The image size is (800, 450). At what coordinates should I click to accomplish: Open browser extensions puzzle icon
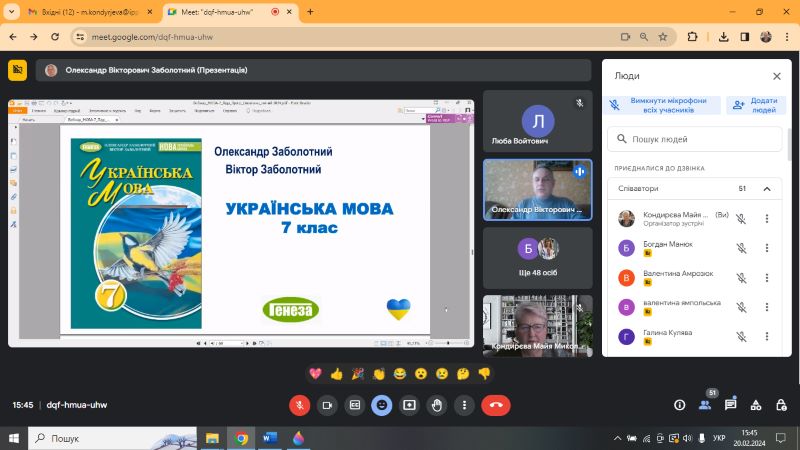click(x=692, y=37)
